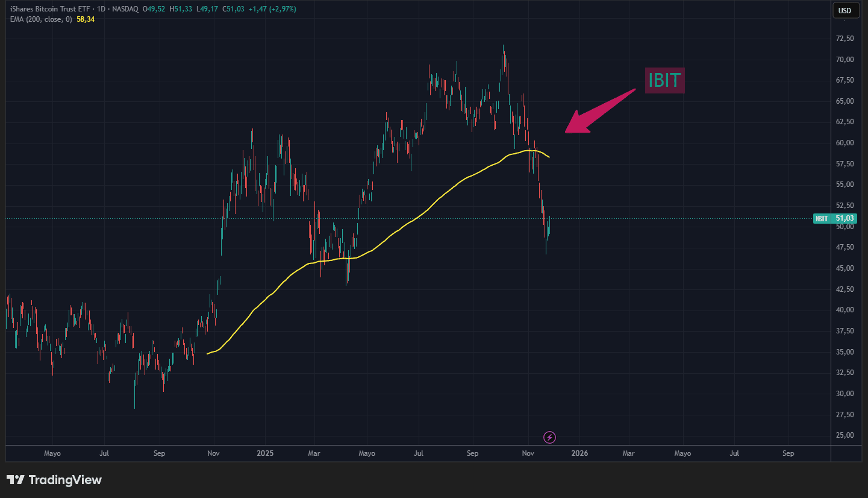Viewport: 868px width, 498px height.
Task: Click the 42,50 price axis label
Action: [845, 289]
